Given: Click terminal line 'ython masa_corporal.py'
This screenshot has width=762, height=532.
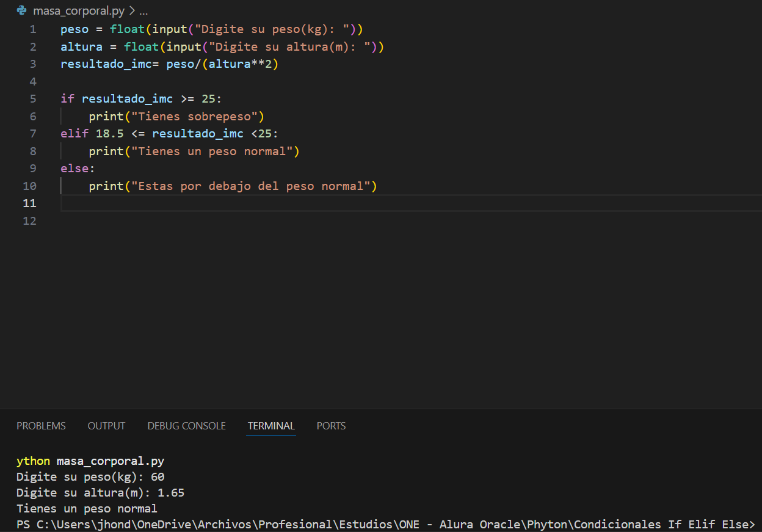Looking at the screenshot, I should pyautogui.click(x=90, y=461).
